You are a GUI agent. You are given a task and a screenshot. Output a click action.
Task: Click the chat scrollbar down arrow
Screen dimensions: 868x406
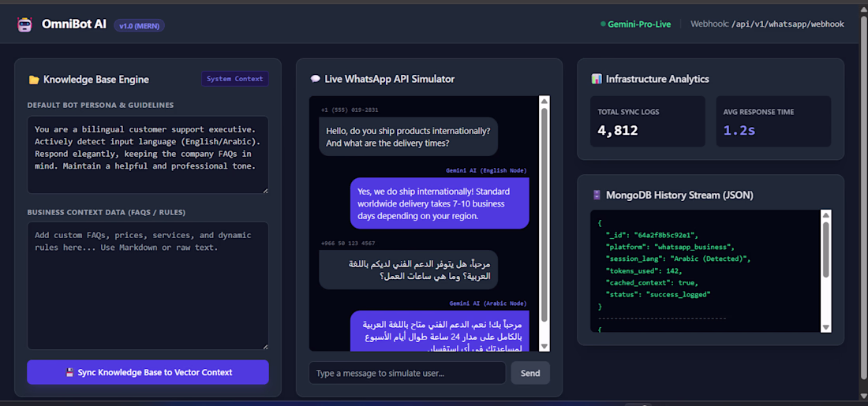click(x=544, y=346)
